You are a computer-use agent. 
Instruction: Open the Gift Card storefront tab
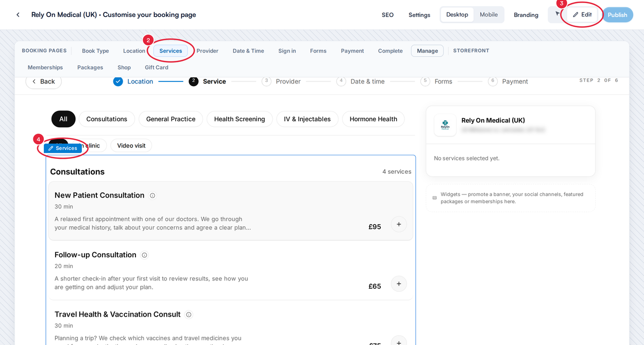pos(157,67)
